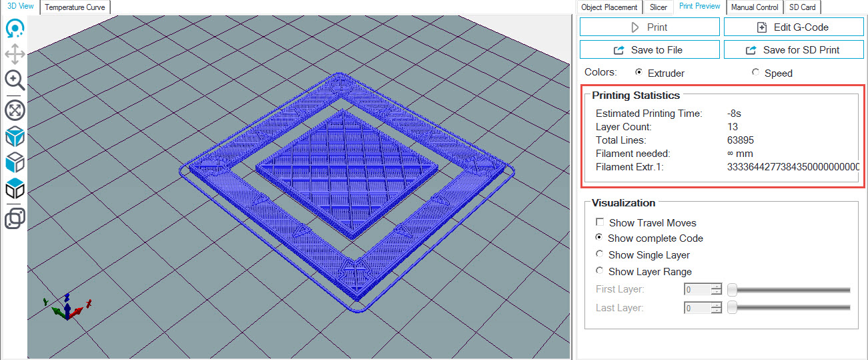Select the Speed color mode radio
This screenshot has width=868, height=360.
pos(755,72)
